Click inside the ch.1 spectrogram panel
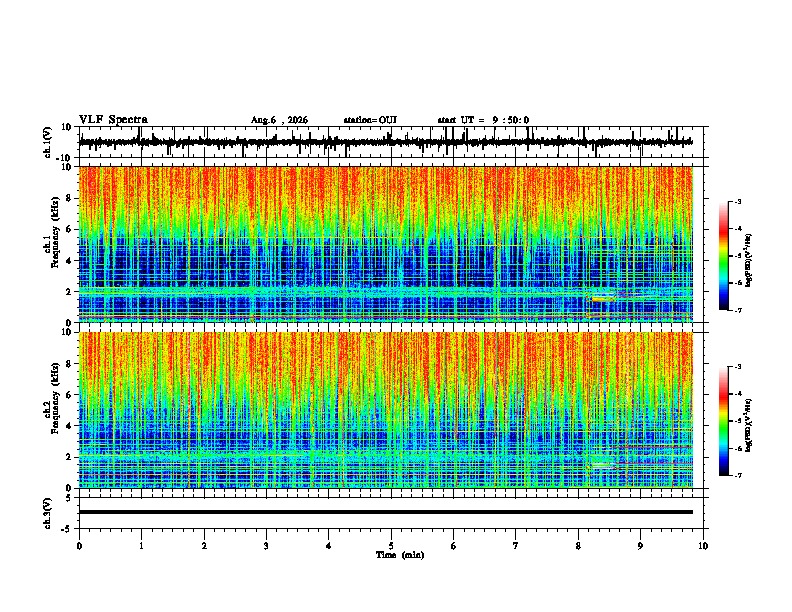Screen dimensions: 792x612 385,244
